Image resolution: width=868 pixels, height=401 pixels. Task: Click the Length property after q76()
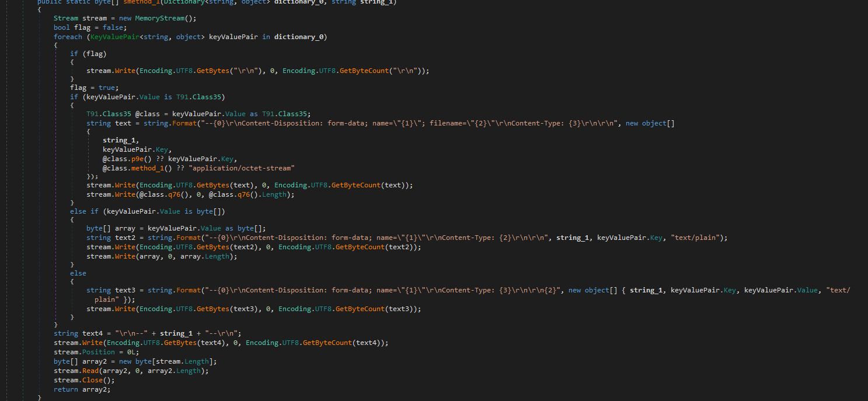[280, 194]
